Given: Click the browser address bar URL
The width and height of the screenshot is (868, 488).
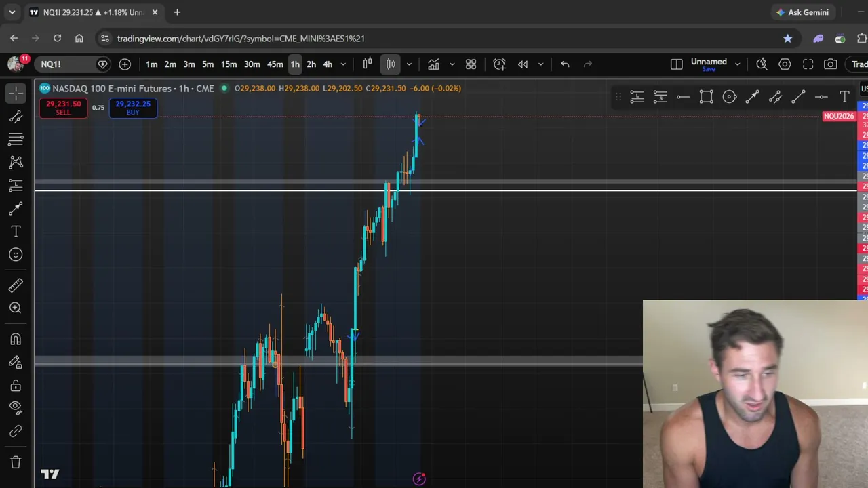Looking at the screenshot, I should click(x=241, y=39).
